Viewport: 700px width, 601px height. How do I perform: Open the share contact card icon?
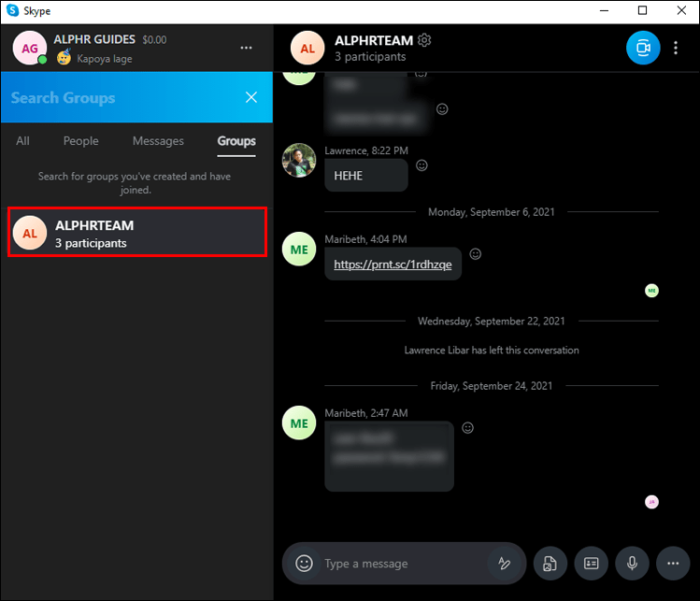(x=591, y=564)
